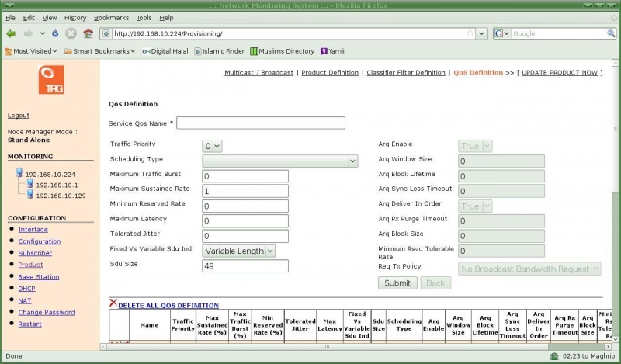Open the Edit menu
Image resolution: width=621 pixels, height=364 pixels.
click(x=29, y=18)
